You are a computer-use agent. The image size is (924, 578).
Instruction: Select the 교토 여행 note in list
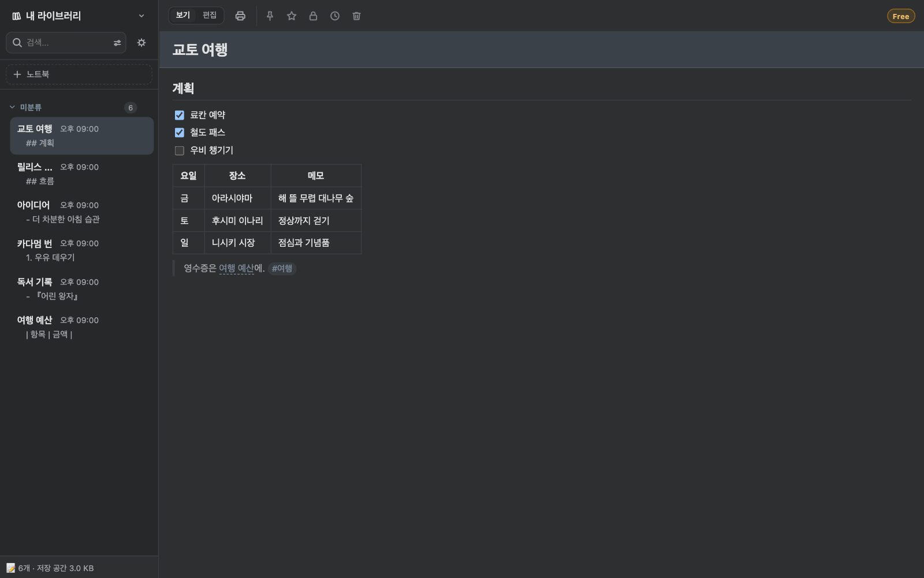82,136
